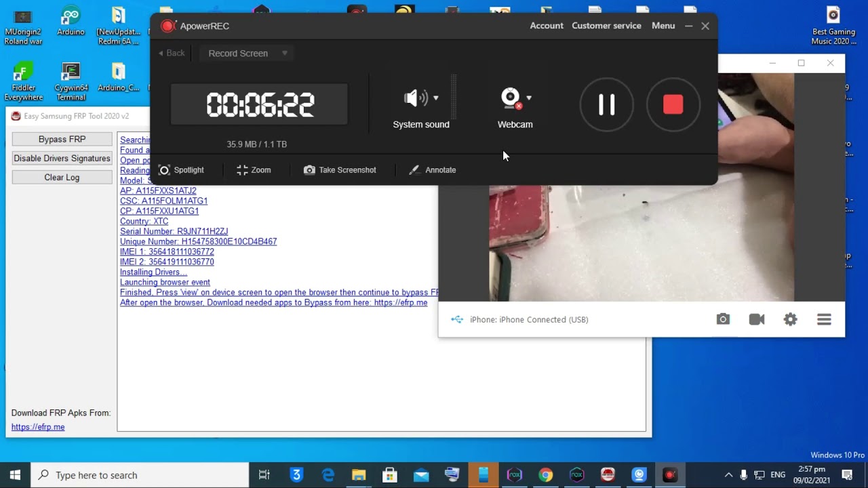
Task: Open the ENG language indicator
Action: tap(778, 475)
